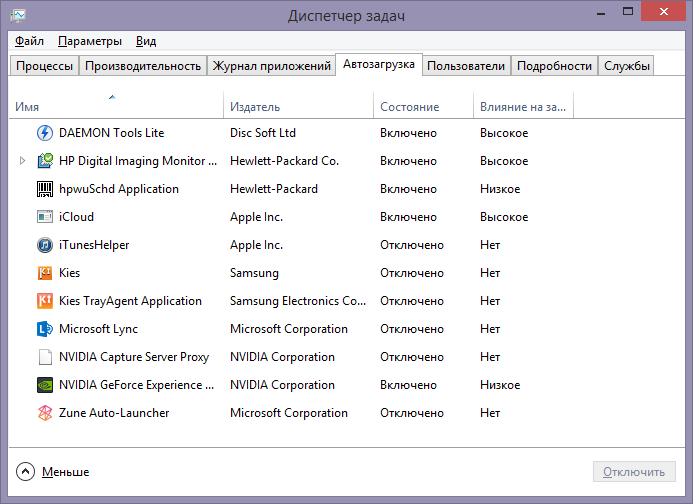The width and height of the screenshot is (693, 504).
Task: Click the iCloud entry icon
Action: pyautogui.click(x=45, y=217)
